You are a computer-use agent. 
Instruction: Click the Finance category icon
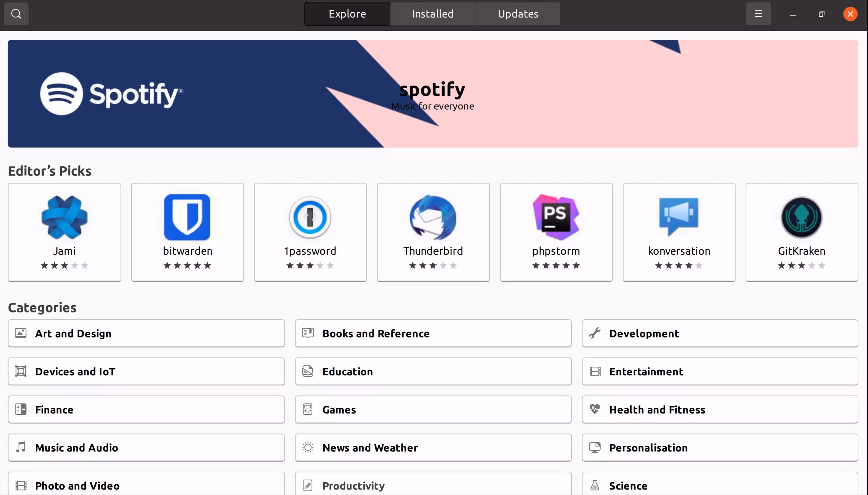[21, 409]
